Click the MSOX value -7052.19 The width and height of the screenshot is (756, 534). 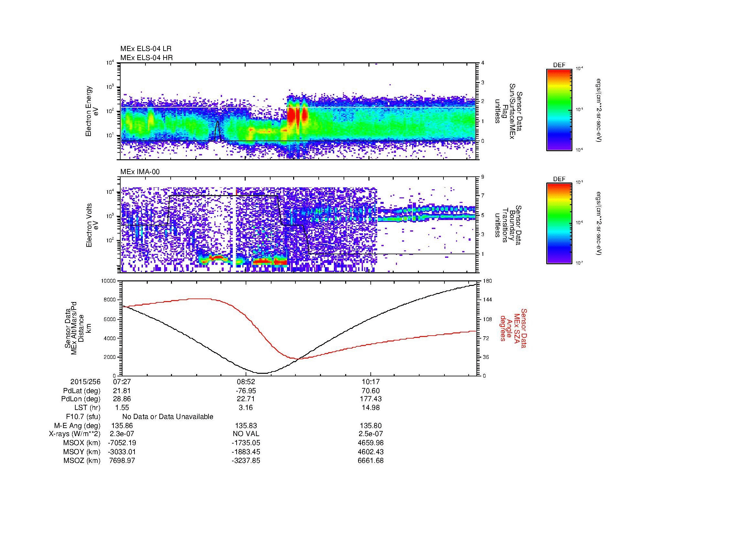click(x=122, y=443)
